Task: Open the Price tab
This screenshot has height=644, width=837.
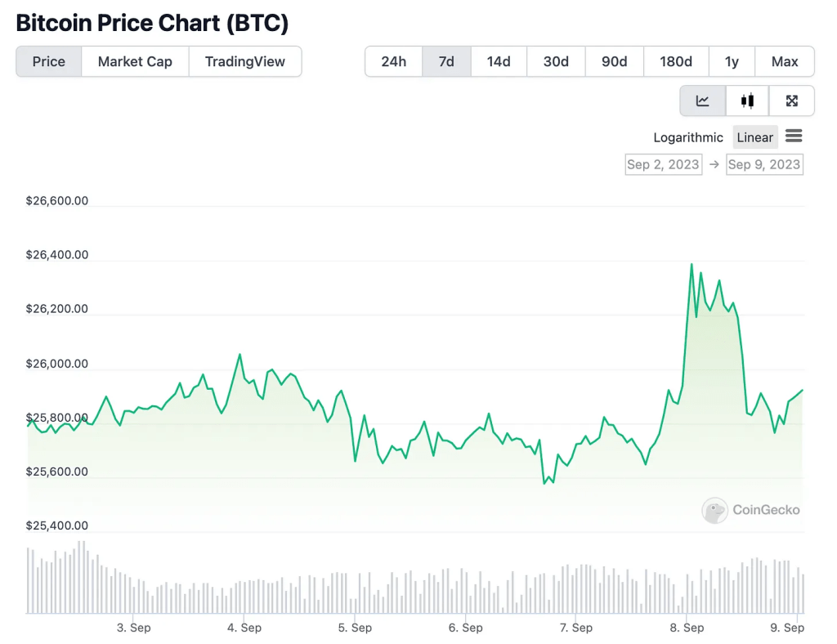Action: 49,61
